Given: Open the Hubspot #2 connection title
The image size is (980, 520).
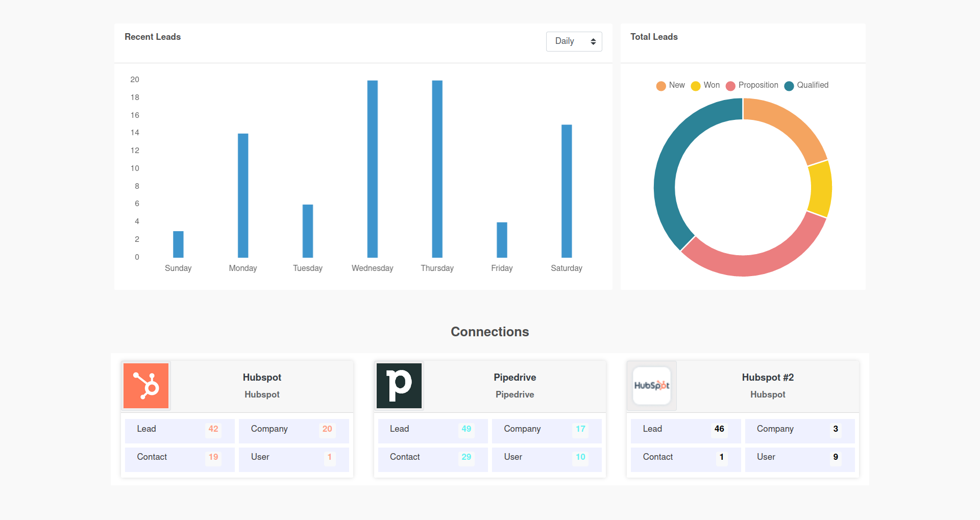Looking at the screenshot, I should 768,378.
